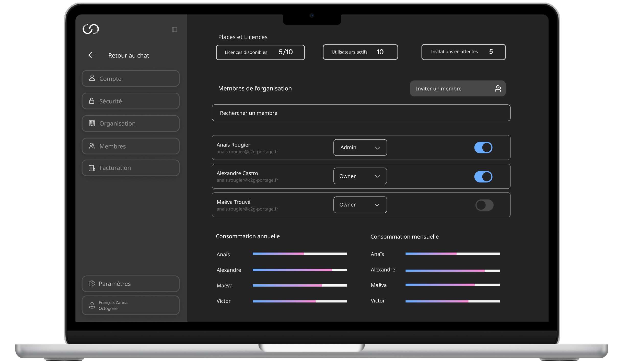Click the Facturation invoice icon
The height and width of the screenshot is (364, 629).
tap(92, 168)
